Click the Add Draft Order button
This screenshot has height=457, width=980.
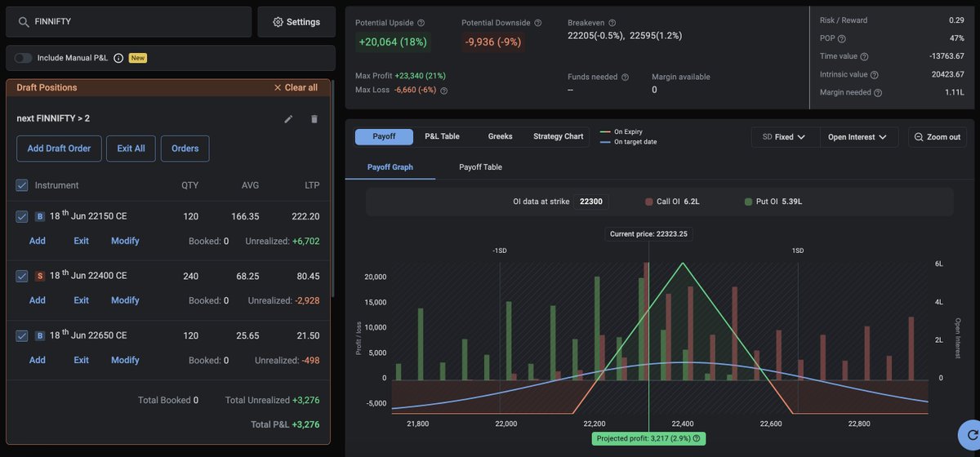click(59, 149)
